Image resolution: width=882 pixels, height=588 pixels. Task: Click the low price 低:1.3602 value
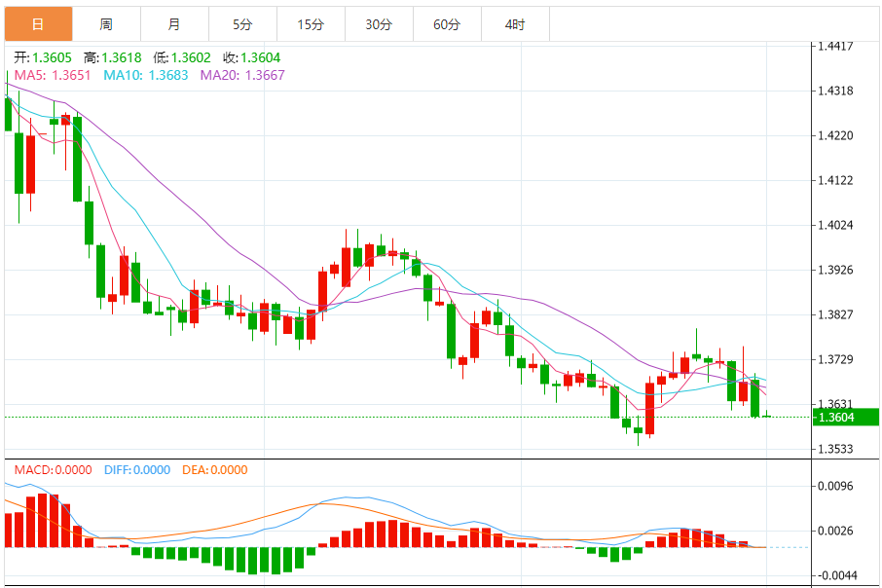pos(182,58)
